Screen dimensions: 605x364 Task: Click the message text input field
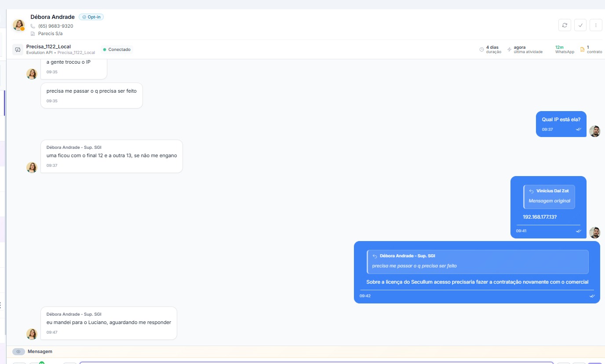316,362
